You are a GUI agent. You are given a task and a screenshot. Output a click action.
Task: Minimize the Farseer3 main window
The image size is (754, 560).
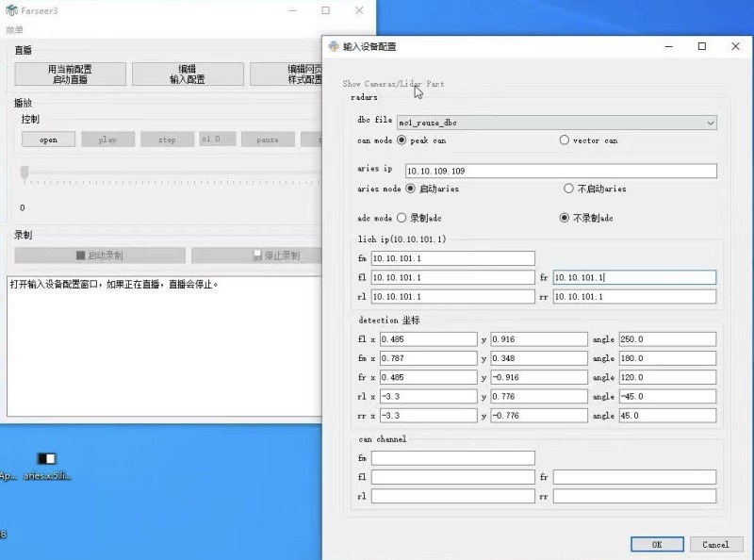pos(291,10)
